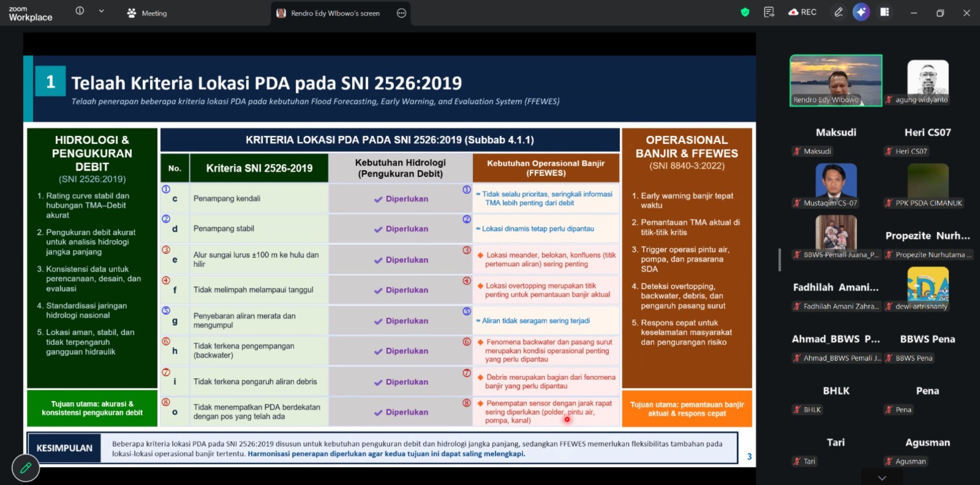Open the meeting notes icon
The width and height of the screenshot is (980, 485).
pos(769,12)
